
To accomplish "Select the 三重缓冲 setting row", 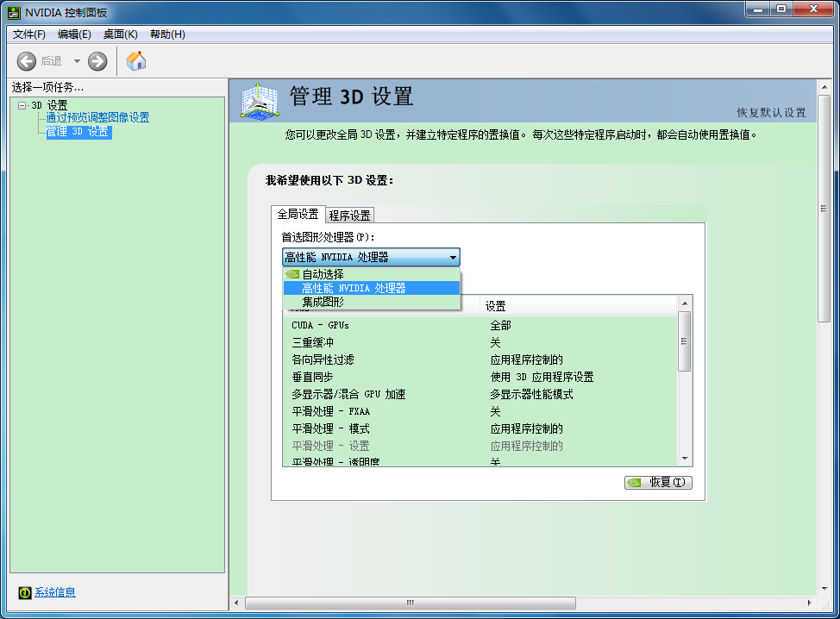I will point(480,343).
